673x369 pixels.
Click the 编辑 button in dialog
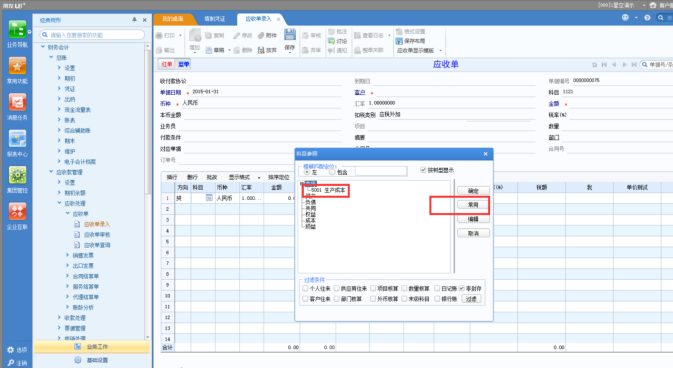coord(473,219)
